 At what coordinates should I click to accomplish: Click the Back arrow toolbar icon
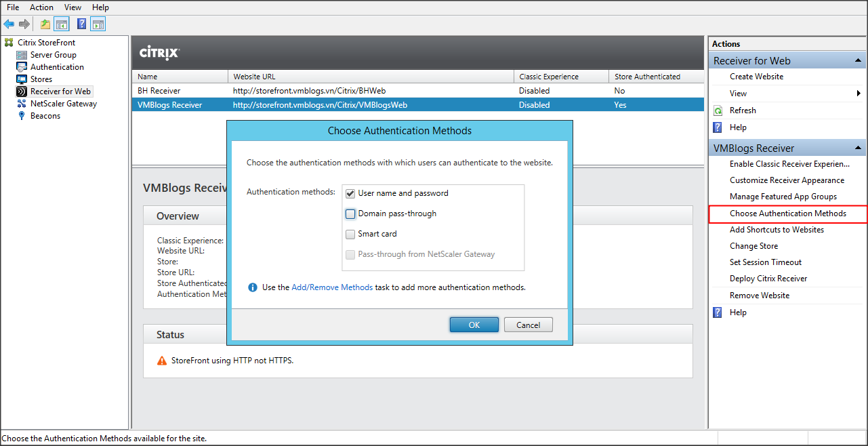pos(9,24)
